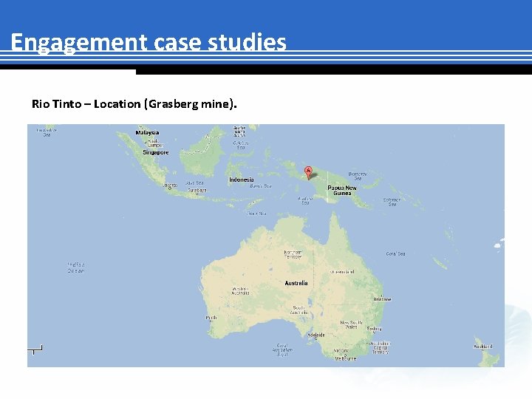This screenshot has width=532, height=399.
Task: Click the 'New South Wales' map label
Action: [x=352, y=324]
